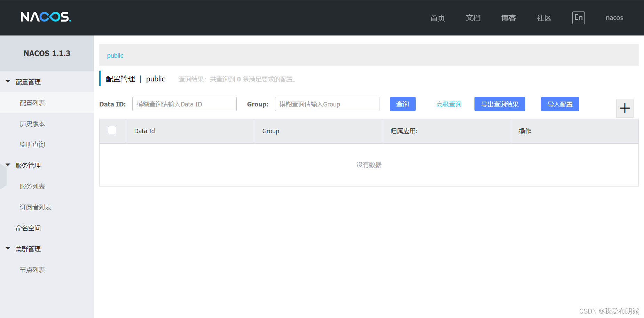Screen dimensions: 644x318
Task: Switch to the public namespace tab
Action: pyautogui.click(x=115, y=55)
